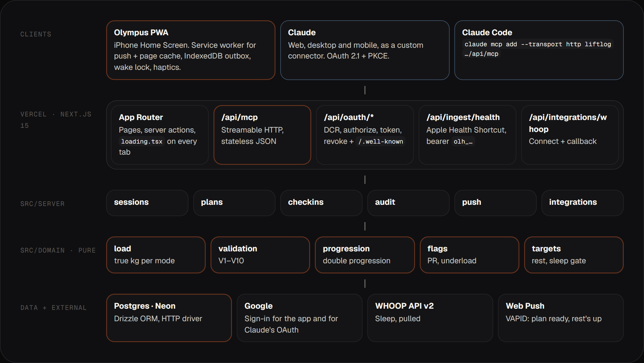Click the SRC/DOMAIN · PURE label
Viewport: 644px width, 363px height.
[x=58, y=250]
